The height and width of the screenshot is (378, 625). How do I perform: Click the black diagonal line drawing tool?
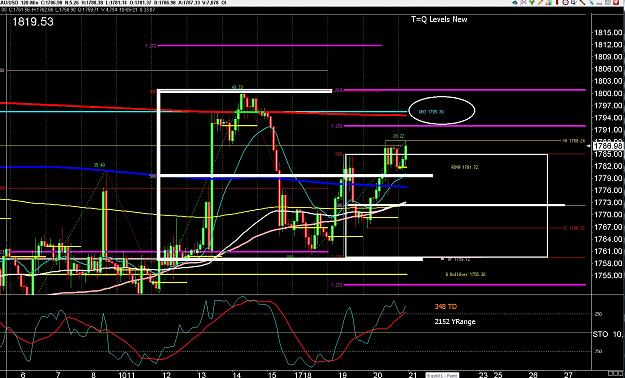click(582, 2)
